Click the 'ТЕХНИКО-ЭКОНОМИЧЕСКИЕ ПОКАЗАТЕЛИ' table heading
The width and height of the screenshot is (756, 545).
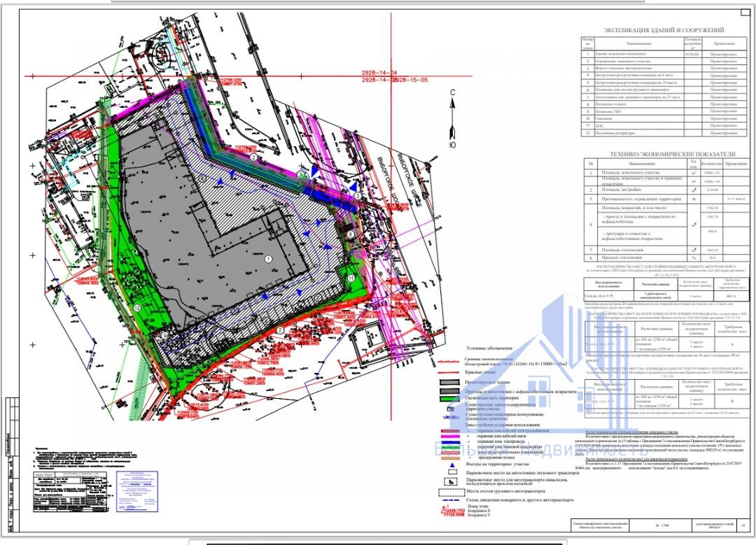point(673,154)
